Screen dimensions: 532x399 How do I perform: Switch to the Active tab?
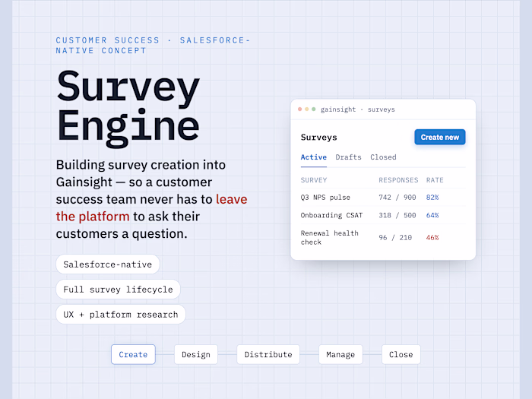[x=313, y=157]
